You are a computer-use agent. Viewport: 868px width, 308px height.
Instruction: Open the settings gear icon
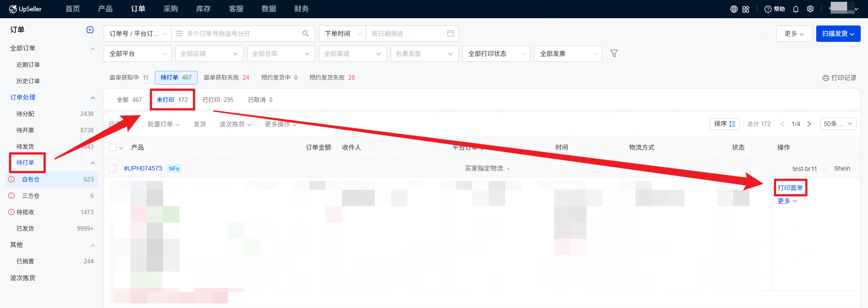pos(810,9)
